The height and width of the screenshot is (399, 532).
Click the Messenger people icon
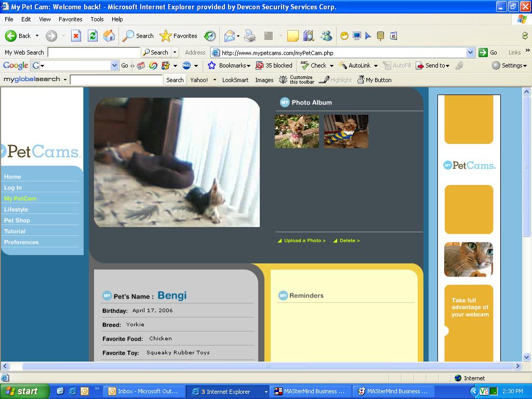326,36
